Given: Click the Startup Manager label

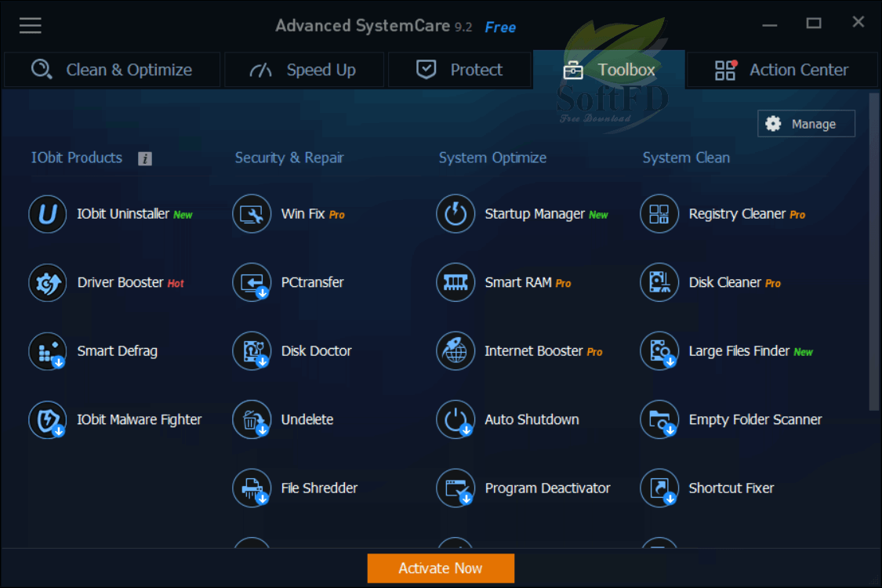Looking at the screenshot, I should (535, 214).
